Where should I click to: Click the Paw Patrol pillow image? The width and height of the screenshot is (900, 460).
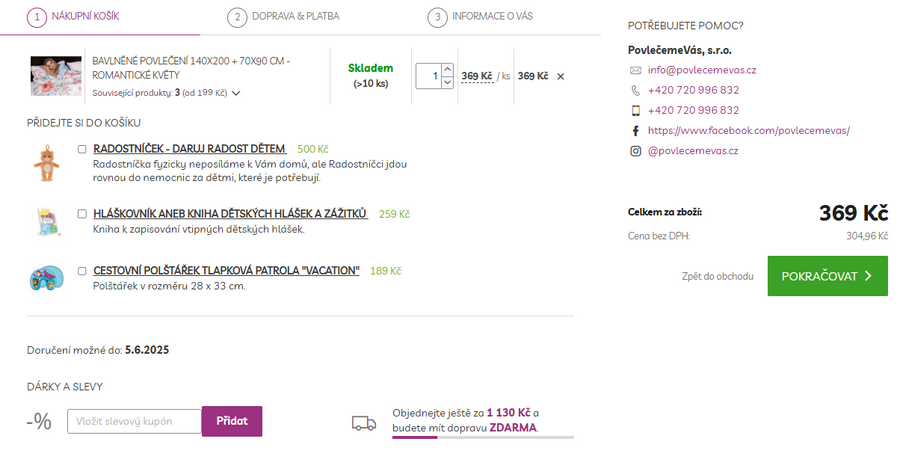click(x=46, y=277)
